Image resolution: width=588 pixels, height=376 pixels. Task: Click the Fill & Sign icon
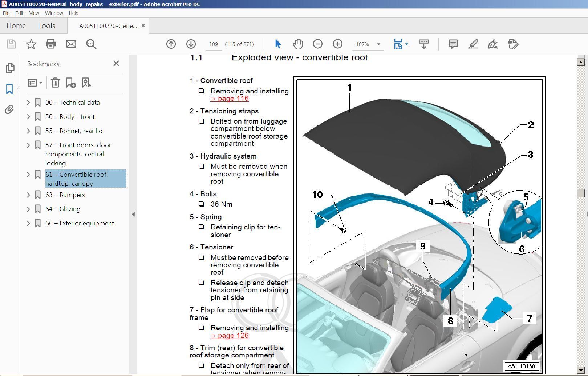click(493, 44)
